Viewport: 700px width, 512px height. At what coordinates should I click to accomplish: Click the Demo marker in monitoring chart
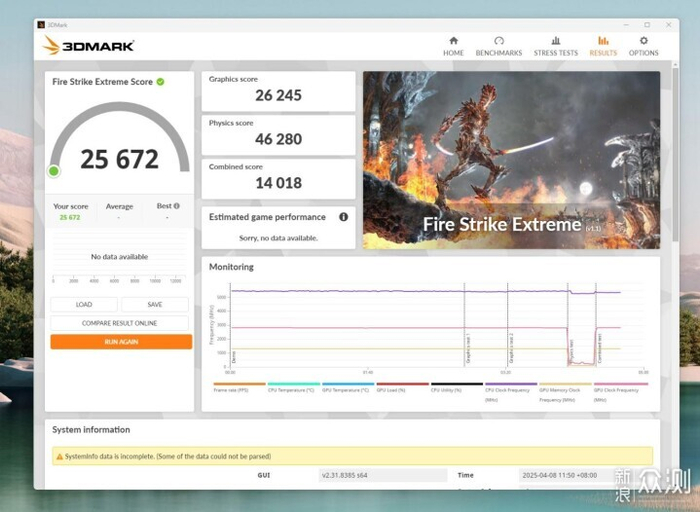click(x=233, y=357)
